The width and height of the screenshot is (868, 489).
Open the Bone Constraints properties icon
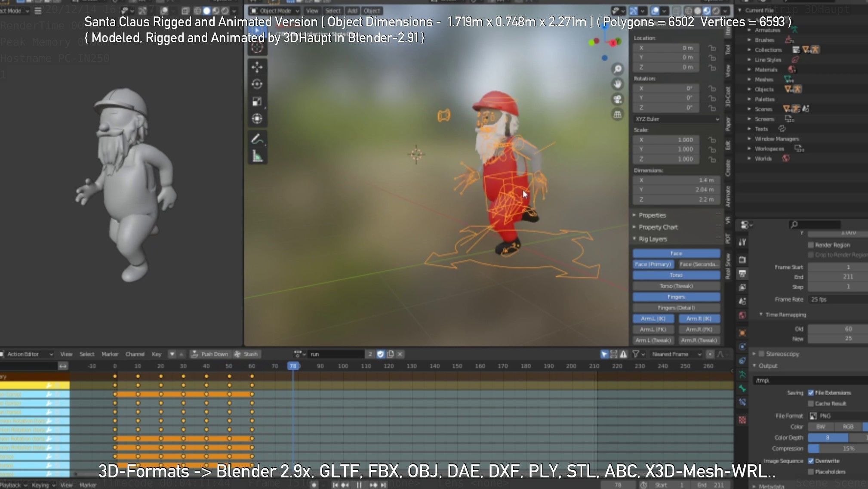point(742,402)
